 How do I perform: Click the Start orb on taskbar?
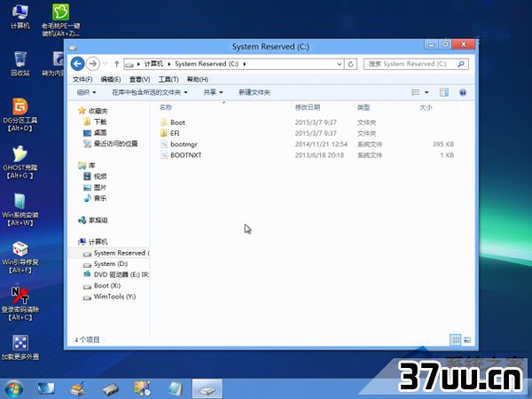pos(14,389)
